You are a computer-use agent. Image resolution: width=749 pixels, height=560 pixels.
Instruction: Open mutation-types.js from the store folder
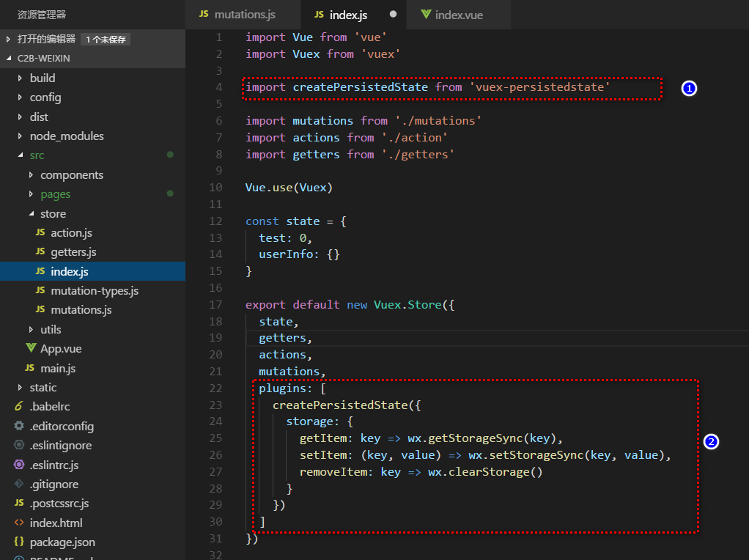(x=95, y=291)
